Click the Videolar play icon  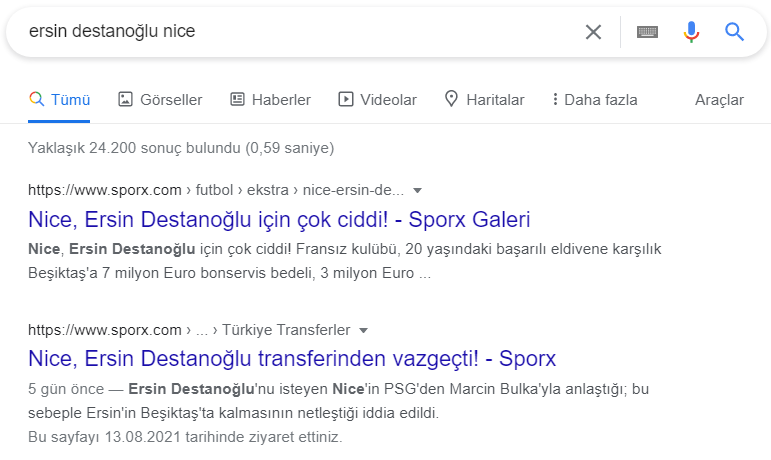click(x=346, y=99)
